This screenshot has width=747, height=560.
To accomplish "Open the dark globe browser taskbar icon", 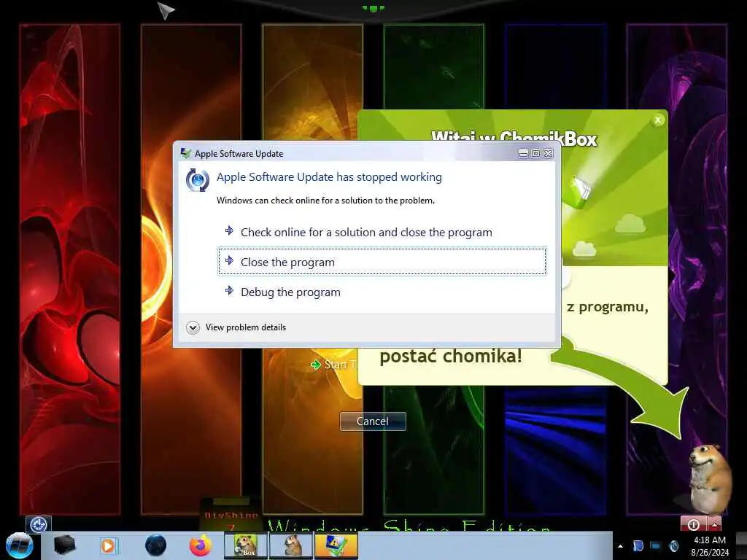I will (156, 545).
